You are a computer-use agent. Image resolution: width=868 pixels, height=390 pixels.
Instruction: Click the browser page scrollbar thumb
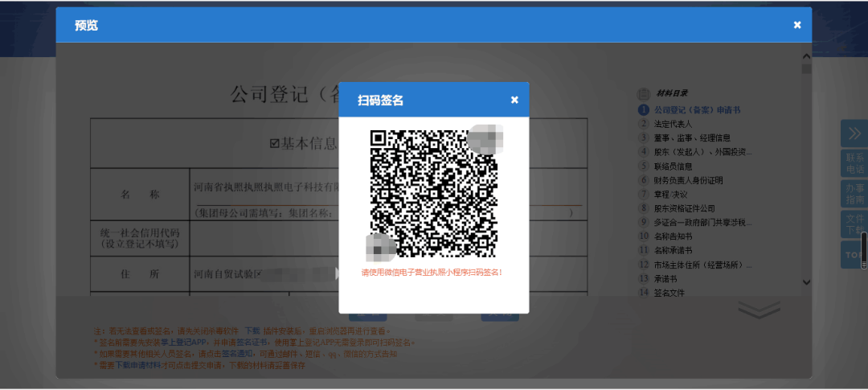864,250
